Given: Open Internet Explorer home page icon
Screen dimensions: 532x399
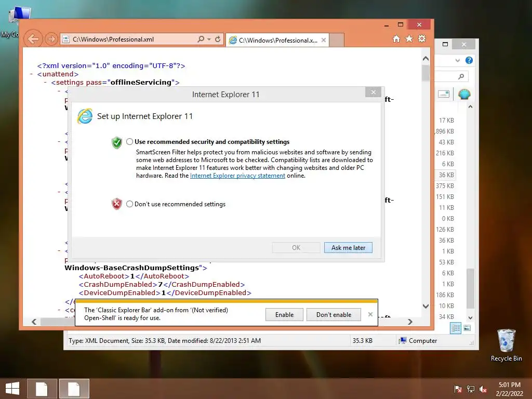Looking at the screenshot, I should tap(396, 38).
